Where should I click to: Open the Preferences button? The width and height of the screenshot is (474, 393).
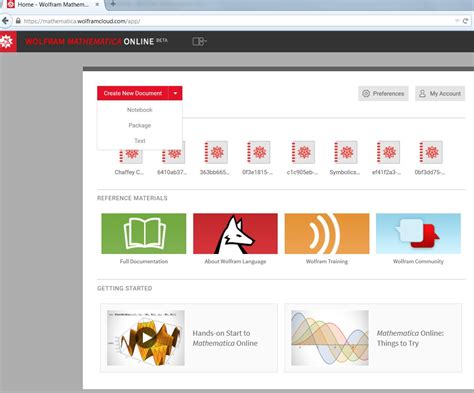383,94
